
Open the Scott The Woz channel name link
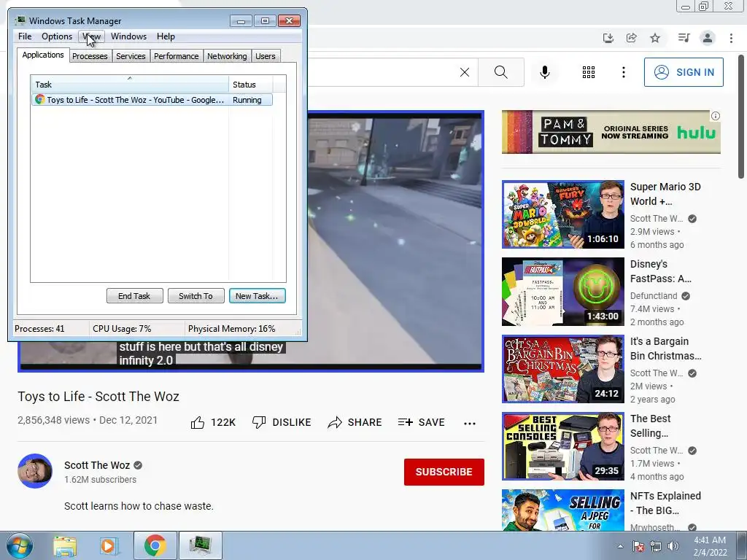pos(97,465)
